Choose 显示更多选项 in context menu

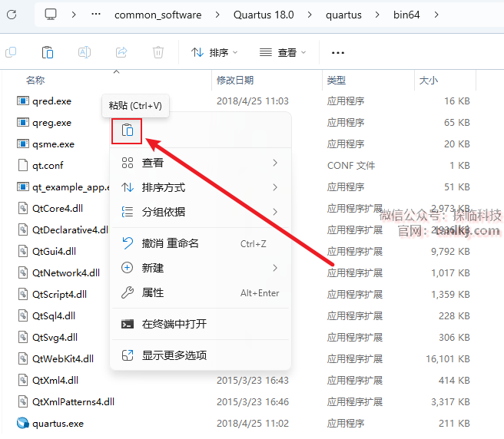[x=201, y=355]
